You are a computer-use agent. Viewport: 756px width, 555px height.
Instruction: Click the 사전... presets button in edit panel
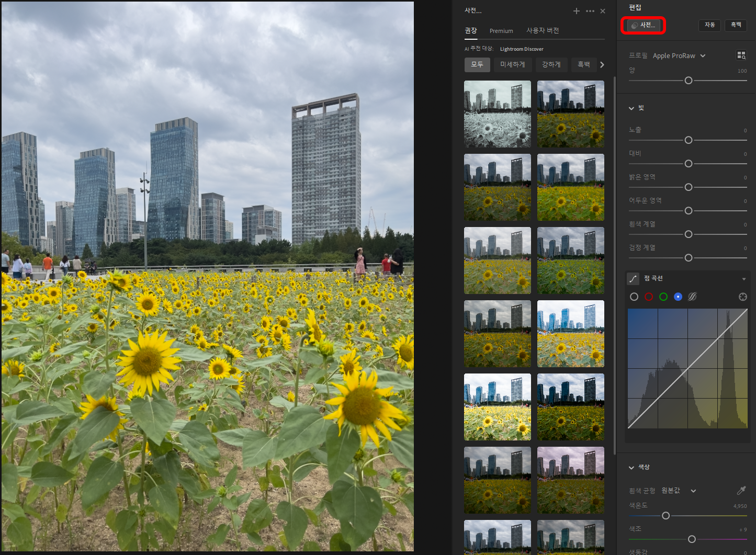[x=644, y=25]
